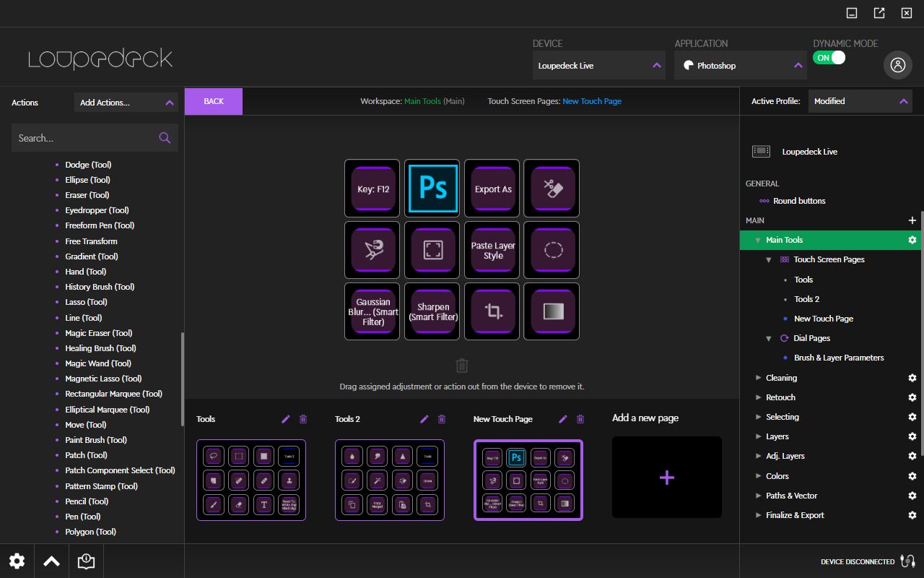Select Tools 2 touch page in tree
The height and width of the screenshot is (578, 924).
coord(806,299)
